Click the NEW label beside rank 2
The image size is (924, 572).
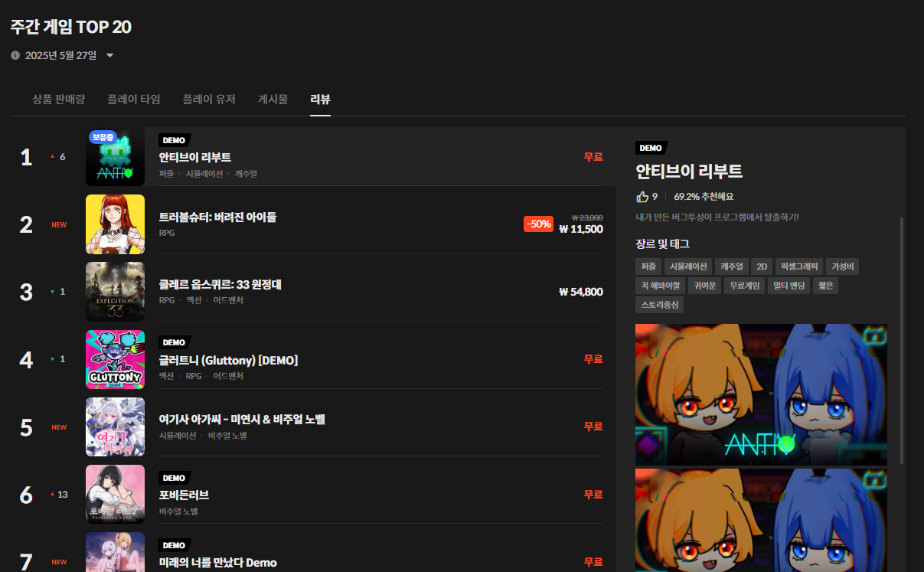coord(59,224)
